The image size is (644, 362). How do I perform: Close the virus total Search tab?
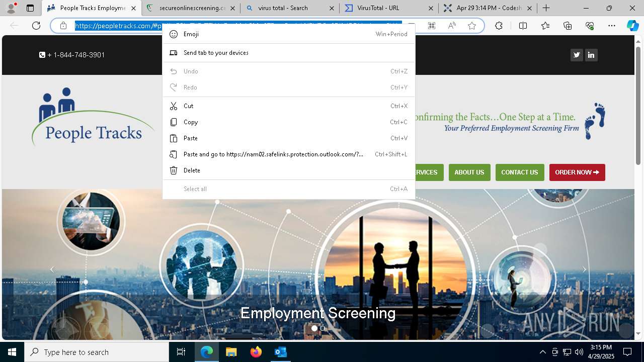click(x=332, y=8)
